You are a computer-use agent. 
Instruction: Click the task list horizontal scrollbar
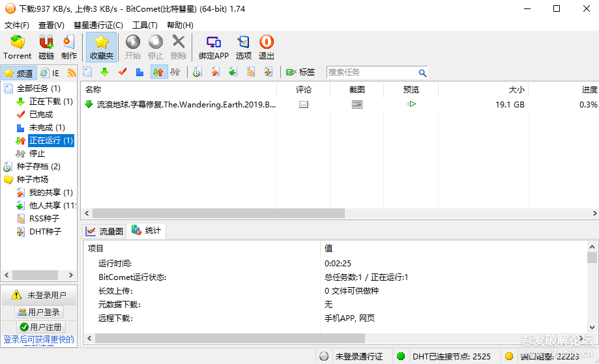[218, 214]
